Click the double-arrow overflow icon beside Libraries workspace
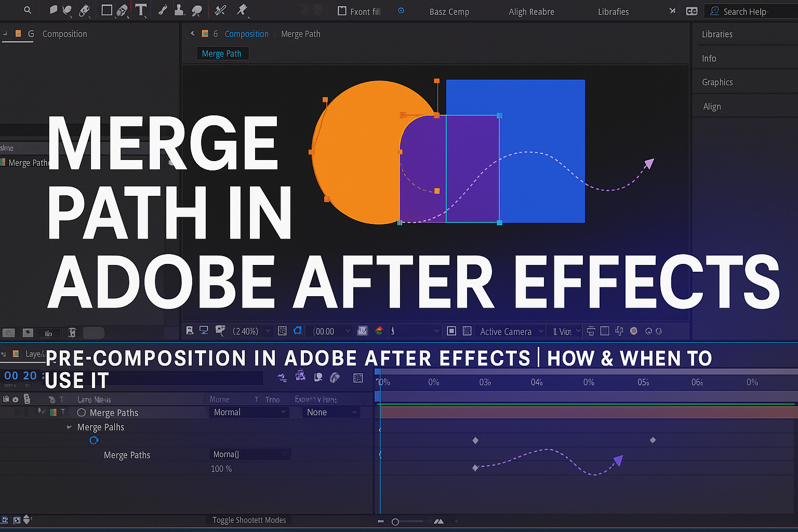 pyautogui.click(x=672, y=10)
